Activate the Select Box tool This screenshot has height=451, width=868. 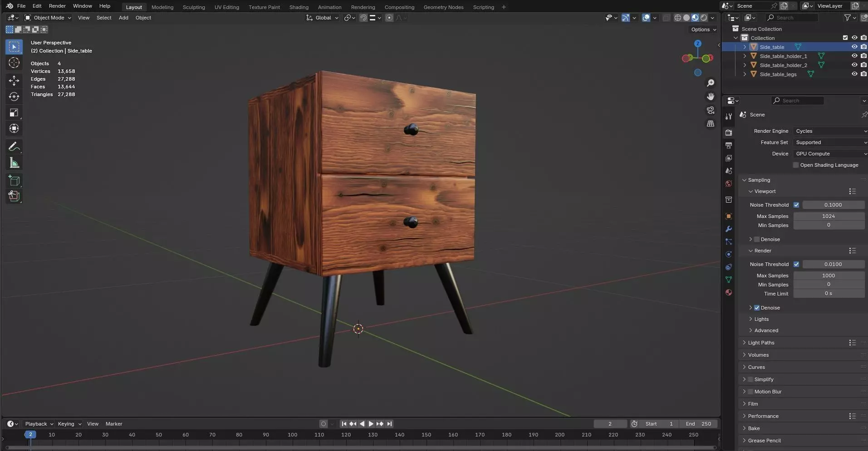(14, 47)
